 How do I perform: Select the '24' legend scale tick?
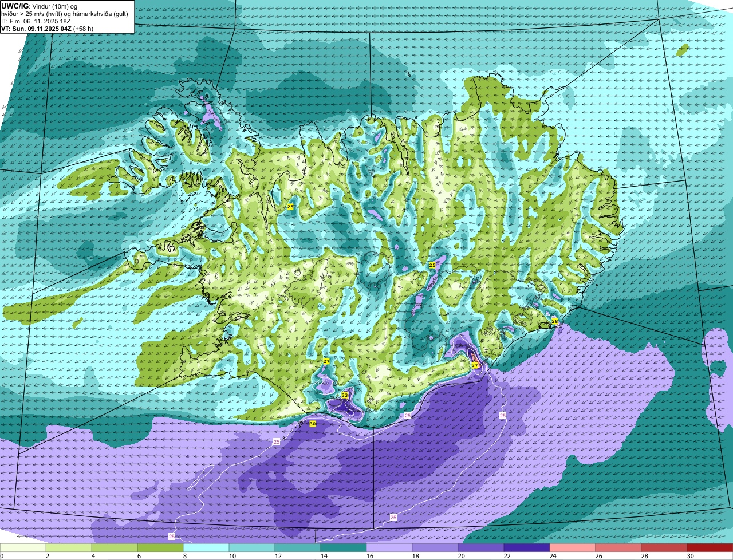click(553, 556)
